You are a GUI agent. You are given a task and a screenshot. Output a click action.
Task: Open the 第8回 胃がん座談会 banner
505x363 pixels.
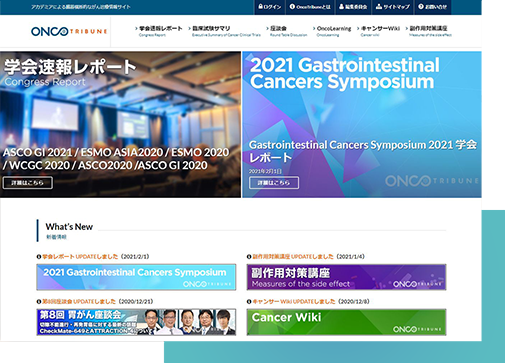coord(136,322)
